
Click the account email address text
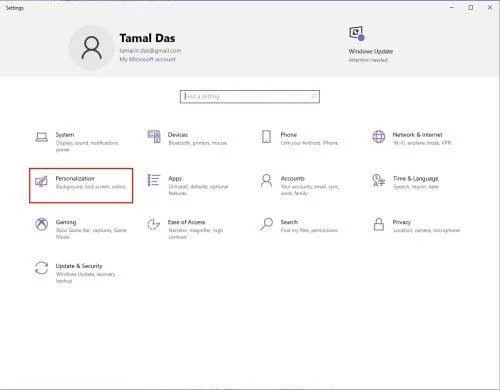coord(150,51)
